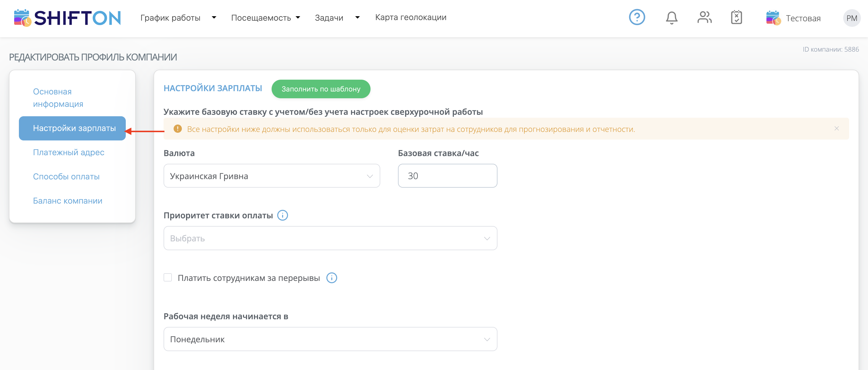Click Заполнить по шаблону button

tap(321, 89)
